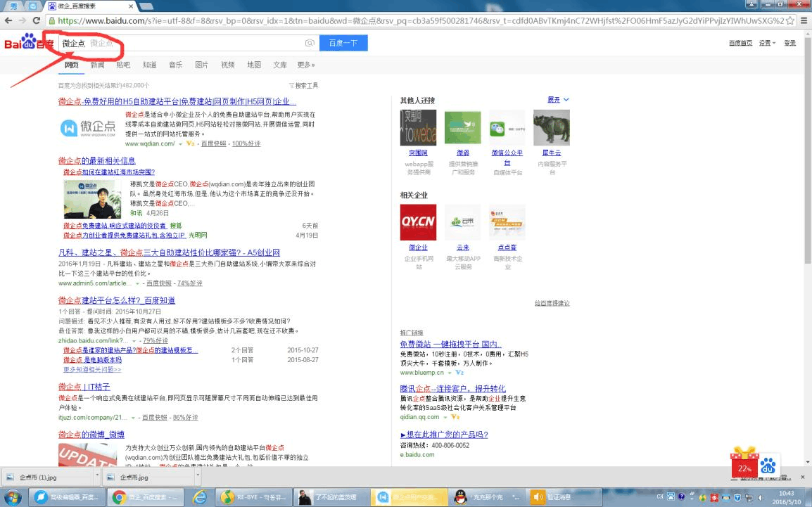Click the Baidu logo at top left
The image size is (812, 507).
tap(28, 43)
